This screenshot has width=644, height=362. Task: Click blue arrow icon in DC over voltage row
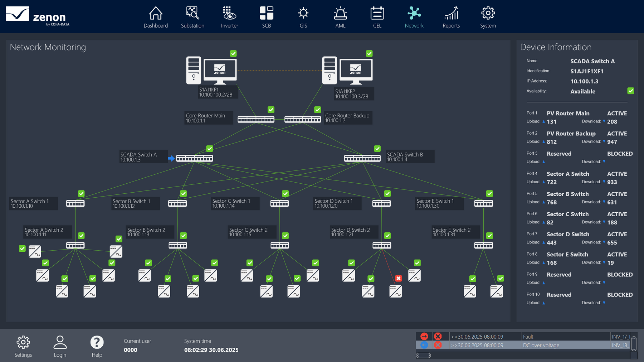pos(424,345)
